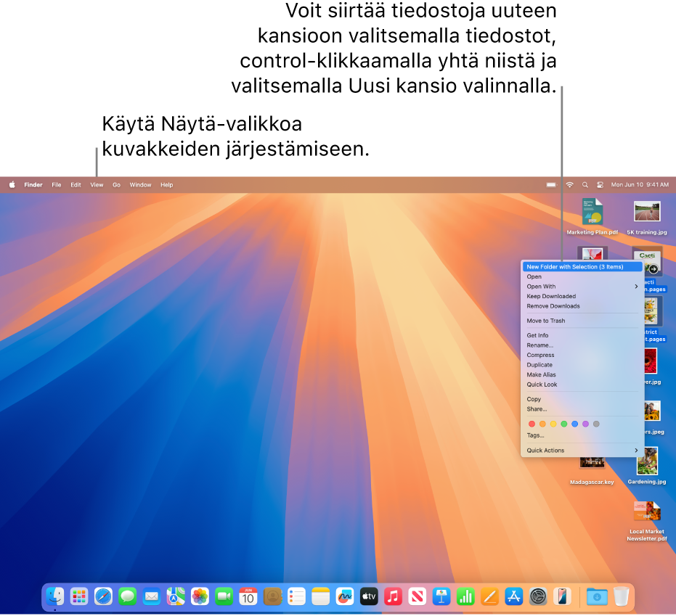
Task: Open the Edit menu
Action: coord(76,185)
